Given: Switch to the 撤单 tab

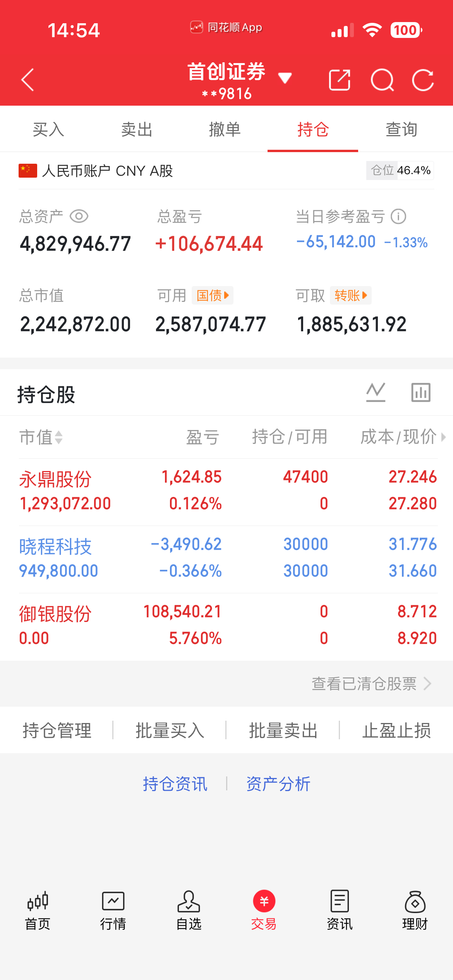Looking at the screenshot, I should click(x=225, y=129).
